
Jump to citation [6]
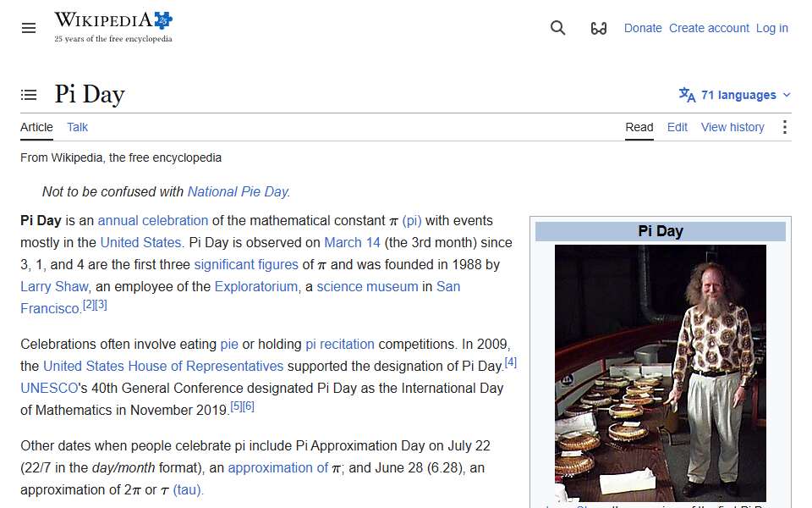coord(249,406)
